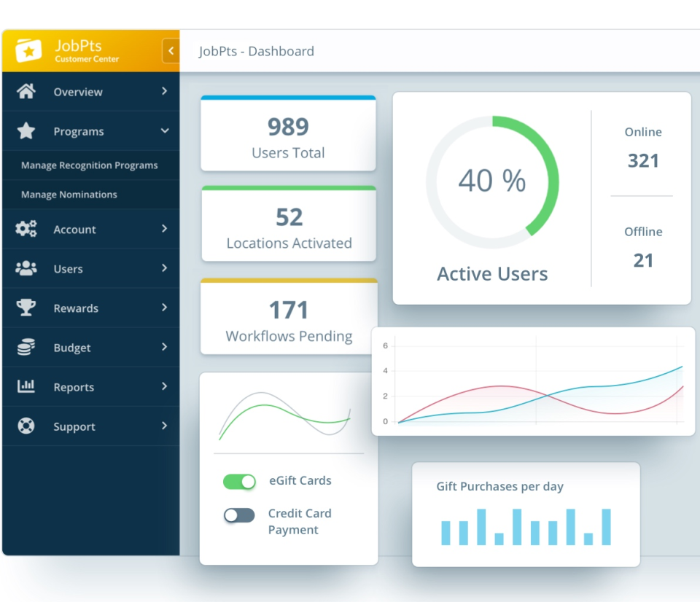Click the Budget coins icon
Screen dimensions: 700x602
point(26,347)
